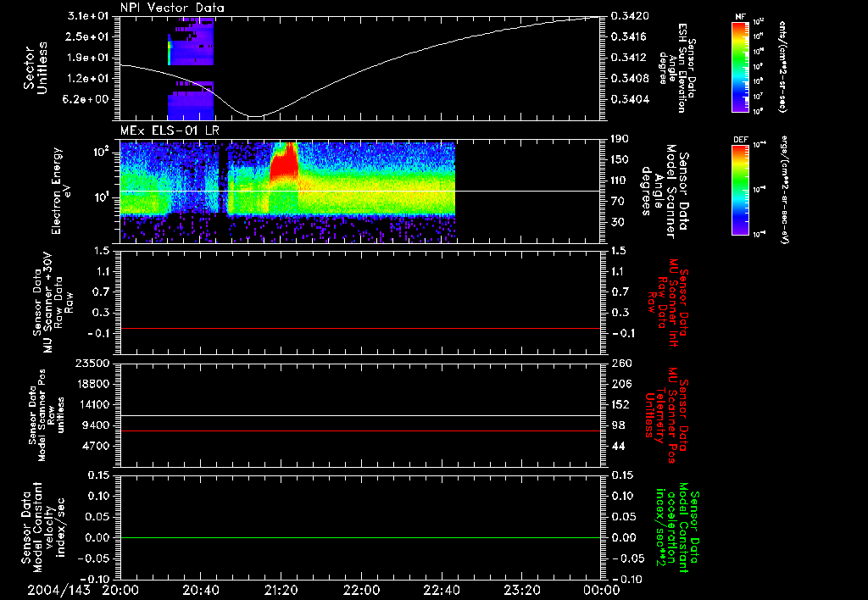868x600 pixels.
Task: Click the DEF color bar
Action: (740, 190)
